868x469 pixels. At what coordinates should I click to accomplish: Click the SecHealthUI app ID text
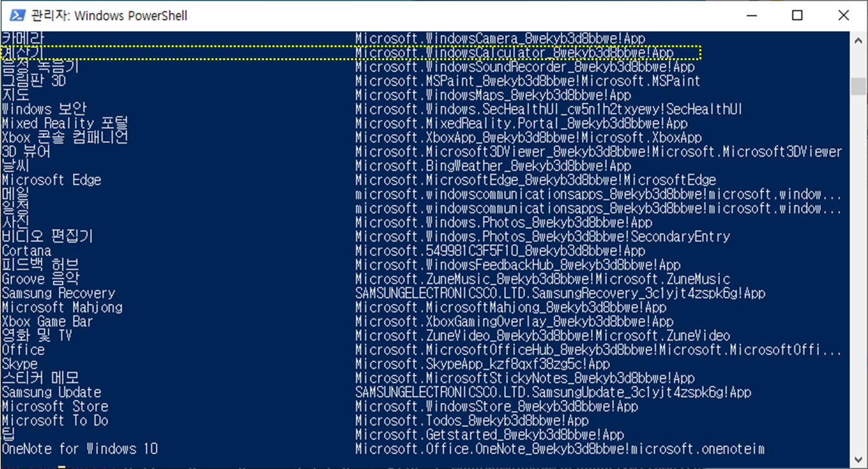coord(549,110)
